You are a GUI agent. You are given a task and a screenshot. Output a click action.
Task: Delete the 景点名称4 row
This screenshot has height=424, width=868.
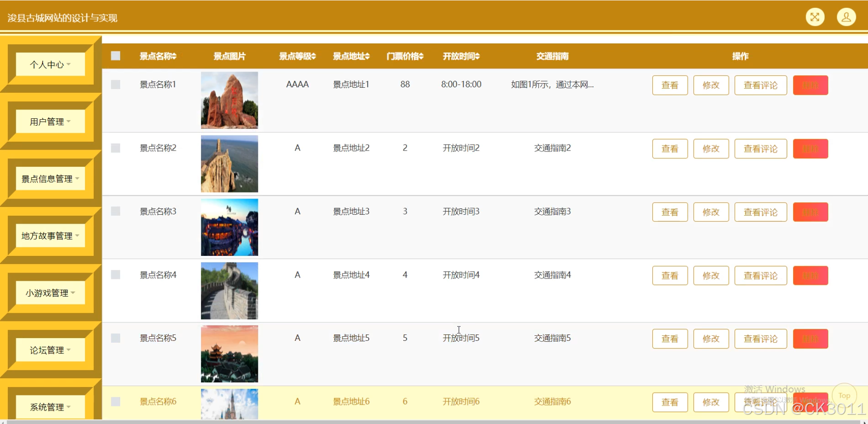point(810,276)
